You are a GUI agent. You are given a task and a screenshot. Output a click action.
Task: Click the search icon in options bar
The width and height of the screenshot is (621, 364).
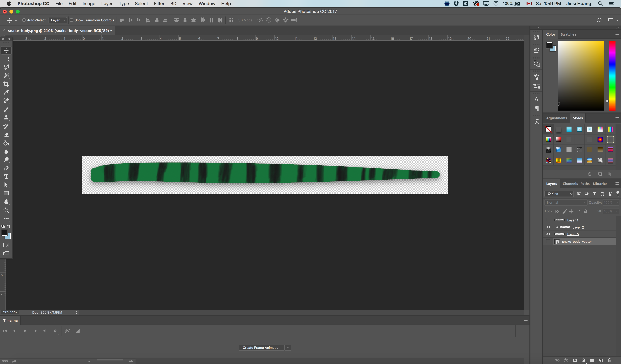tap(599, 20)
